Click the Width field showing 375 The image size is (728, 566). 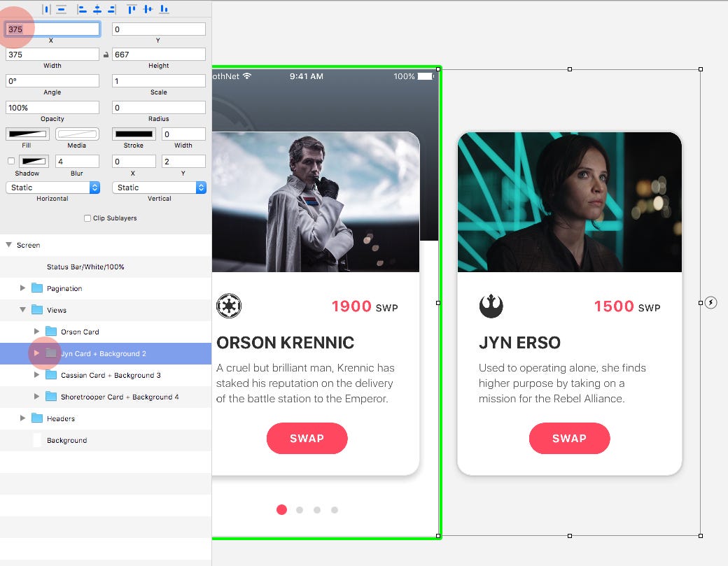pyautogui.click(x=52, y=55)
